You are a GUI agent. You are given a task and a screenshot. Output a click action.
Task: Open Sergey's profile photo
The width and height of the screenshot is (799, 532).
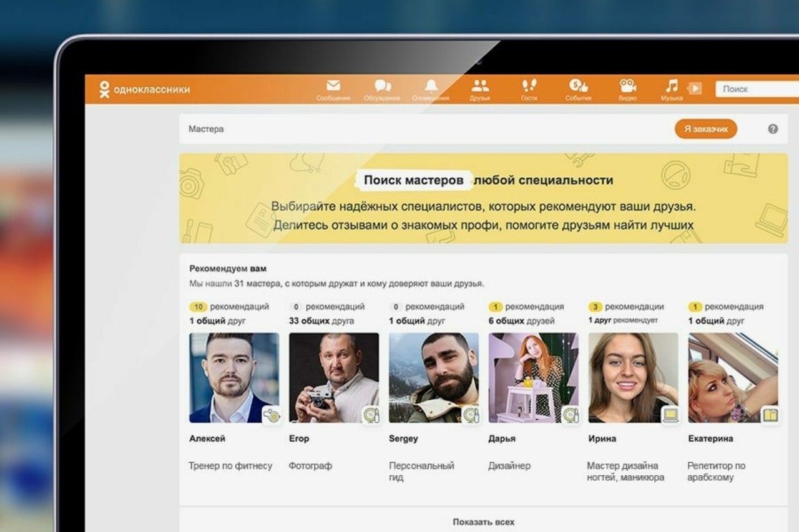click(434, 377)
